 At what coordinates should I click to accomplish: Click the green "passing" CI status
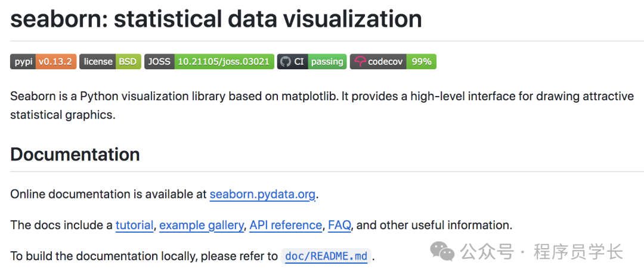tap(327, 61)
